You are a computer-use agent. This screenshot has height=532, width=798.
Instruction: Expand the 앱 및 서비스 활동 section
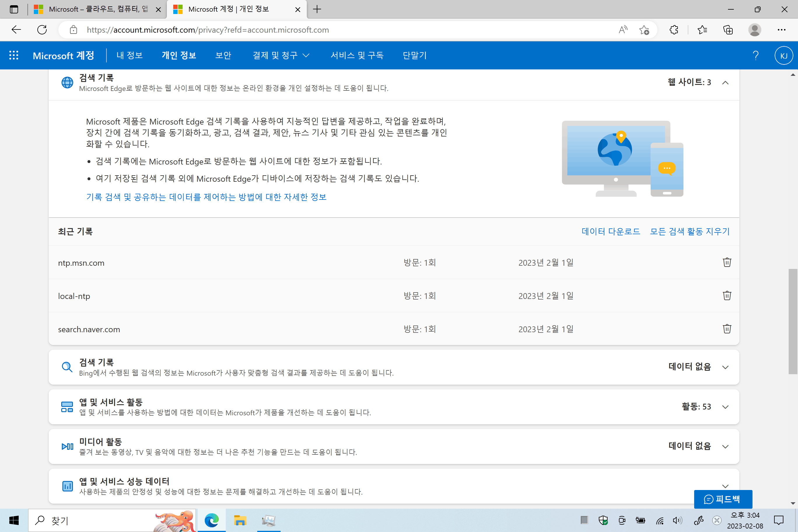(x=725, y=407)
